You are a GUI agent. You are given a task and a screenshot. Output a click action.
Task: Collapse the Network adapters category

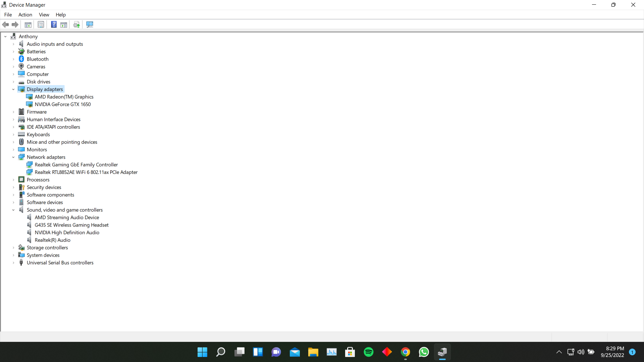(x=13, y=157)
